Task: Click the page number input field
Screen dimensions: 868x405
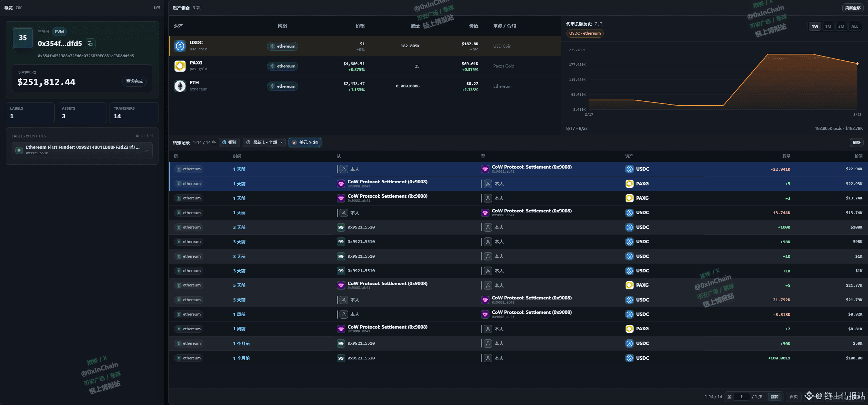Action: pyautogui.click(x=742, y=397)
